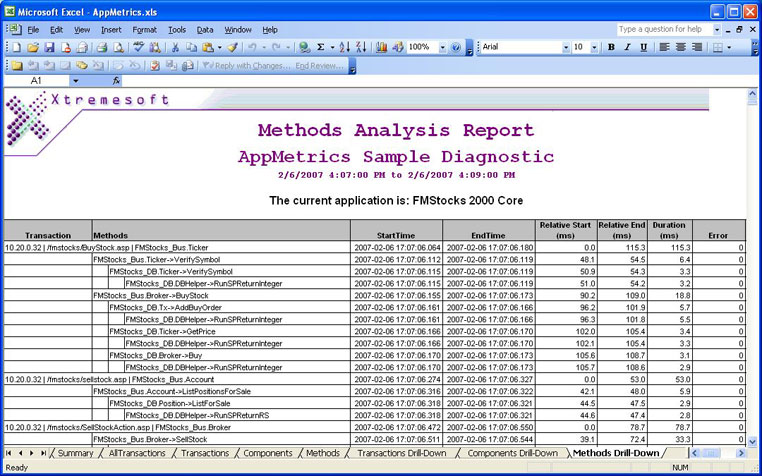This screenshot has width=762, height=476.
Task: Click the E-mail envelope icon
Action: click(x=82, y=47)
